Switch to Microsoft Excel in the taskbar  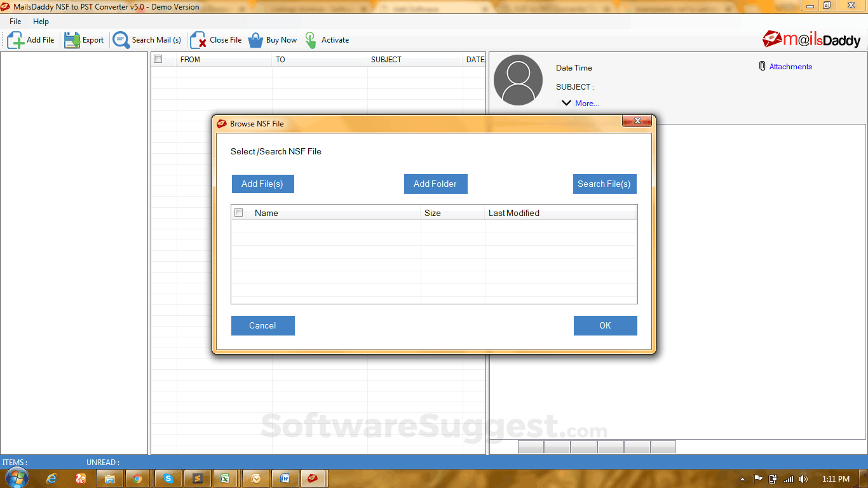(225, 478)
